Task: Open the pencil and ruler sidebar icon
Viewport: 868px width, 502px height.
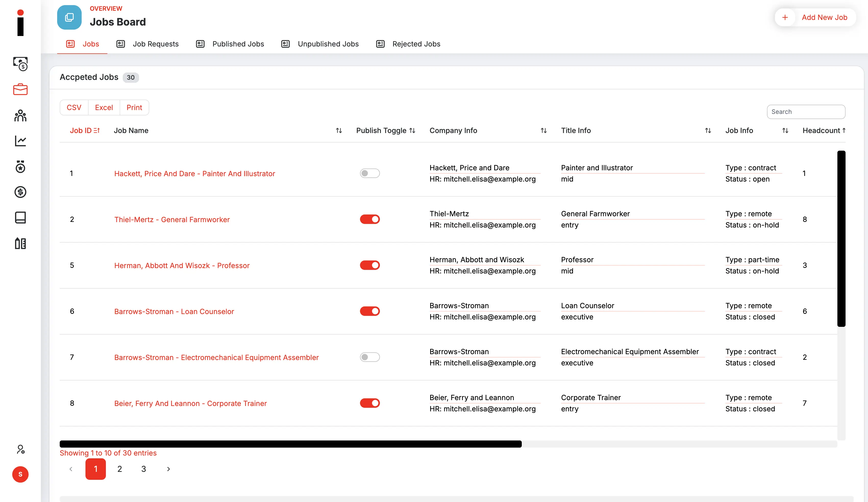Action: (x=20, y=243)
